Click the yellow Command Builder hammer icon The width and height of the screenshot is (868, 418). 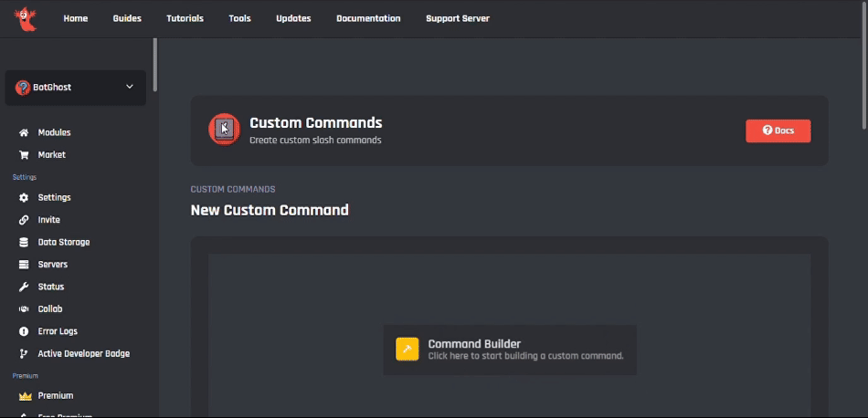407,350
